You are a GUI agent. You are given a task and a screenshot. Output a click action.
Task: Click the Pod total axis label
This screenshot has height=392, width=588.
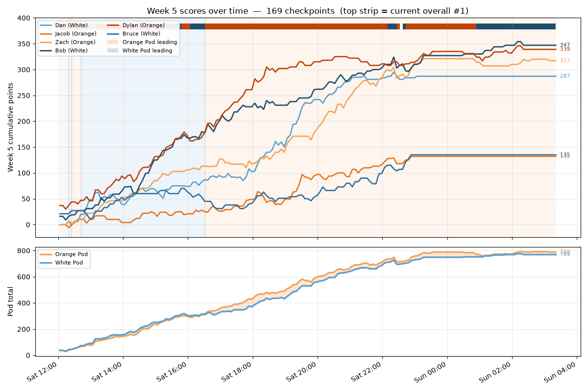tap(11, 302)
